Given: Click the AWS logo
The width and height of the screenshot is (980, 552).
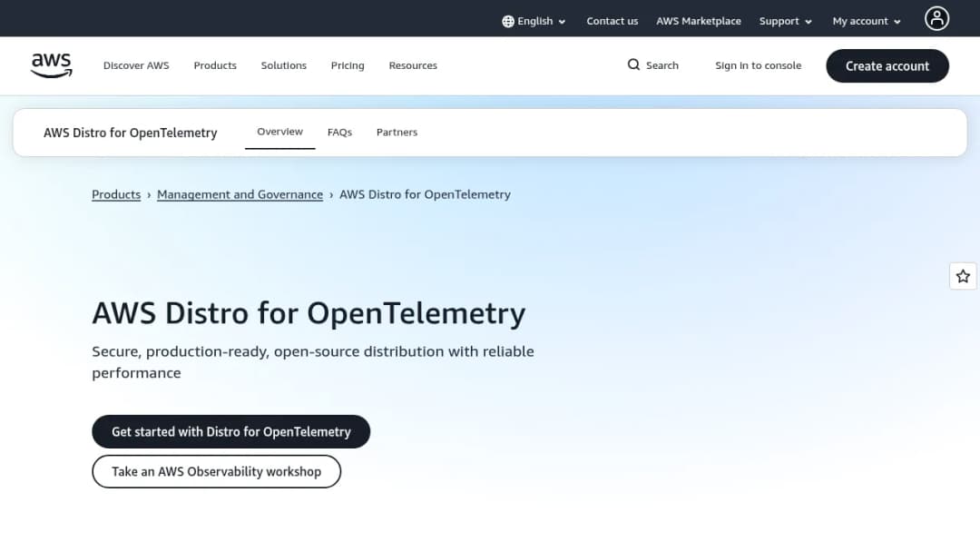Looking at the screenshot, I should pos(51,65).
